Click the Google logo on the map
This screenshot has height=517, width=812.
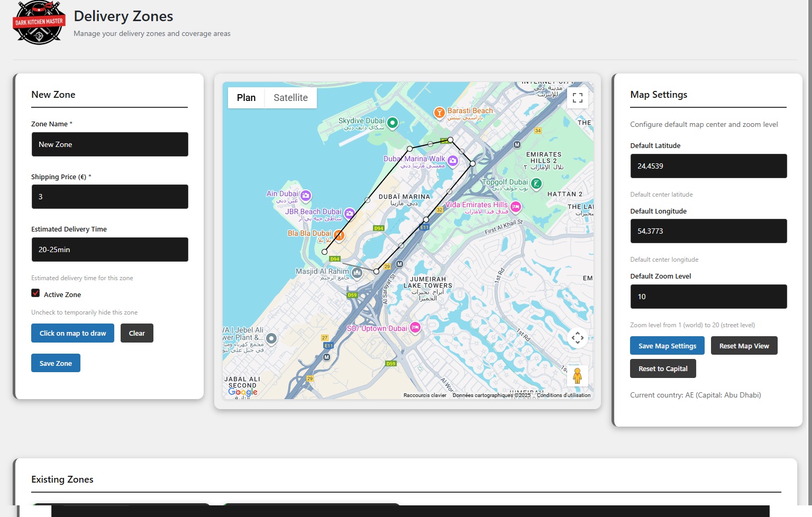coord(243,392)
